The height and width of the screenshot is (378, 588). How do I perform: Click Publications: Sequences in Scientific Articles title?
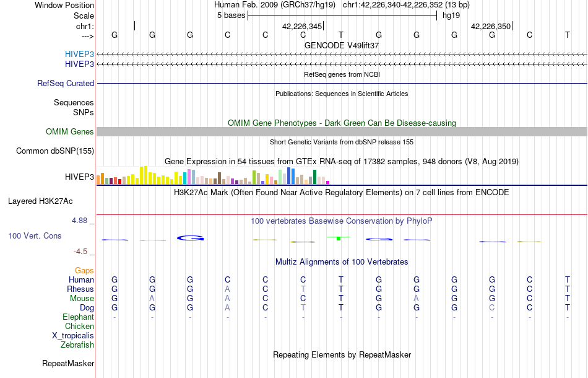click(342, 94)
